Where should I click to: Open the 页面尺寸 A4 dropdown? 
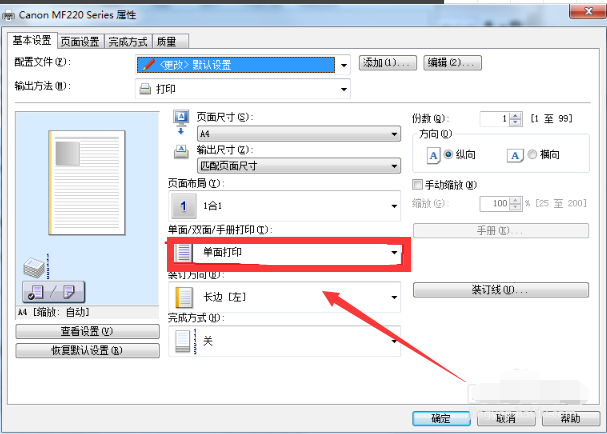click(298, 134)
